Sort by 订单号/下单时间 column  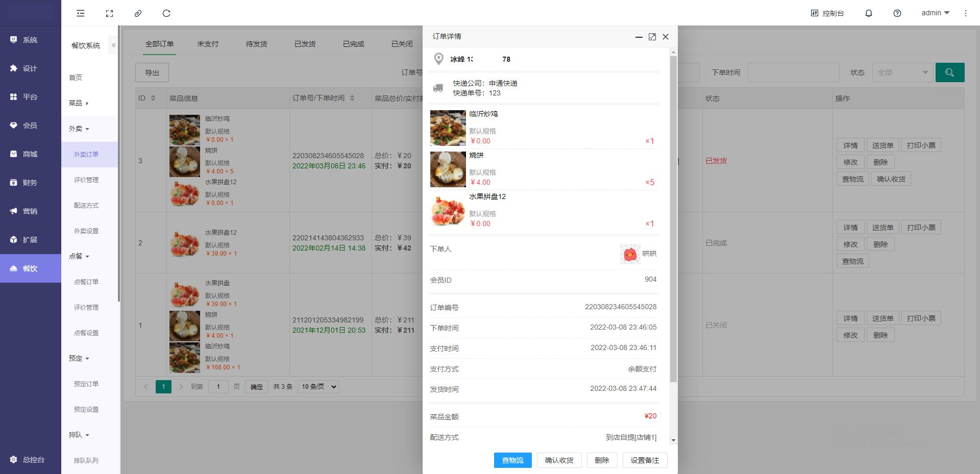(352, 98)
